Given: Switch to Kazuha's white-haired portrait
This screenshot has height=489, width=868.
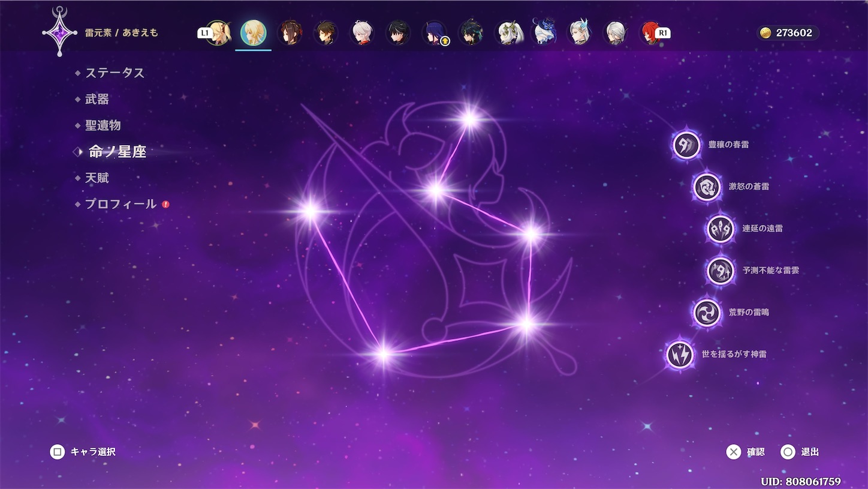Looking at the screenshot, I should point(362,32).
